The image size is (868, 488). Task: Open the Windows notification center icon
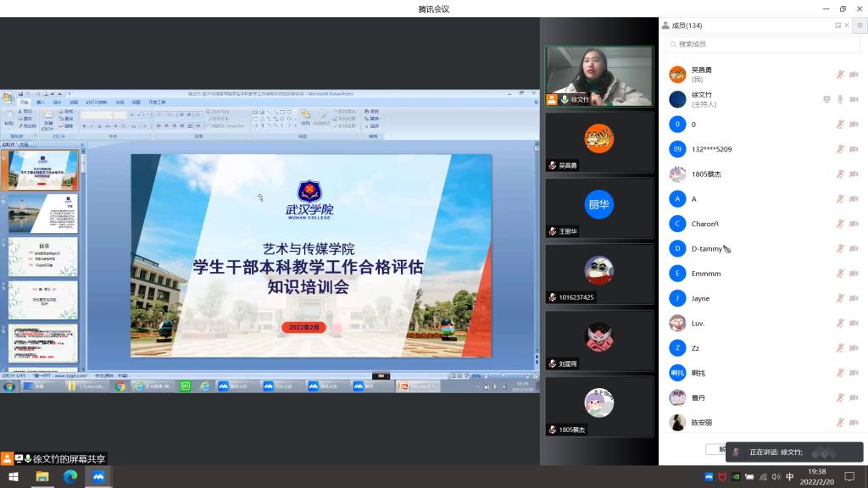pos(849,477)
